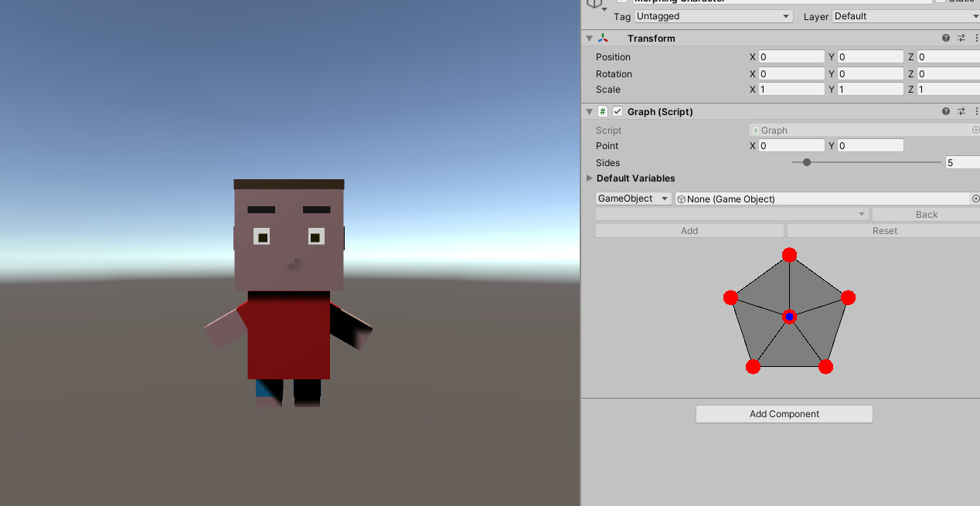Viewport: 980px width, 506px height.
Task: Collapse the Transform component foldout
Action: [x=589, y=38]
